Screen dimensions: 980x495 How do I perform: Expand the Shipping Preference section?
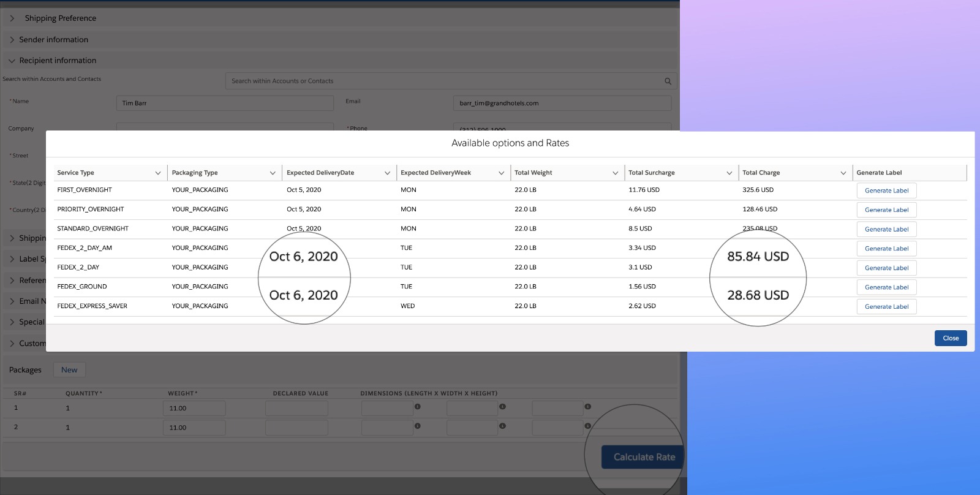point(12,18)
